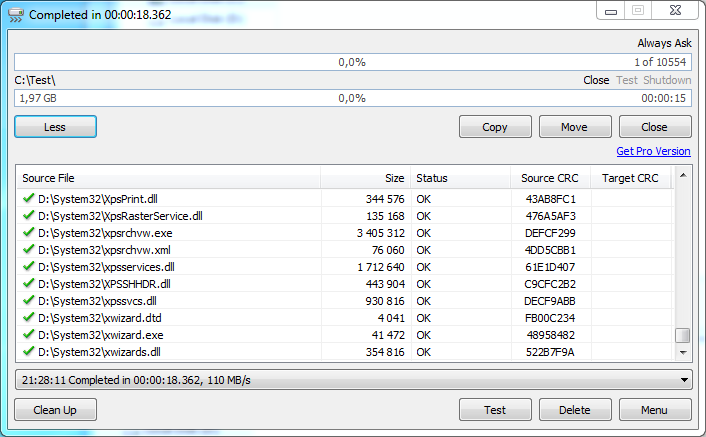Sort by Source File column header
The height and width of the screenshot is (437, 706).
tap(168, 178)
